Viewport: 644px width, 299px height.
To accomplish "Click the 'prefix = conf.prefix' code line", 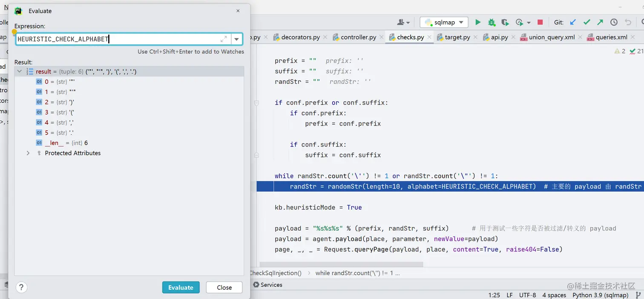I will (343, 123).
